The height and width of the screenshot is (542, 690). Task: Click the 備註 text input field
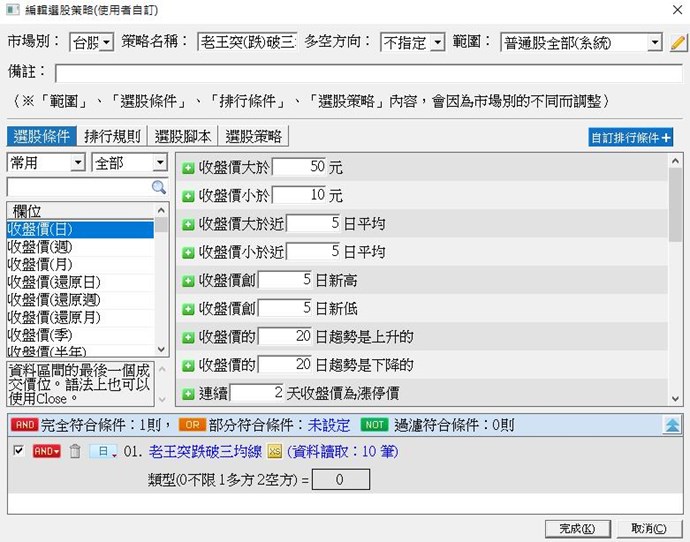368,73
